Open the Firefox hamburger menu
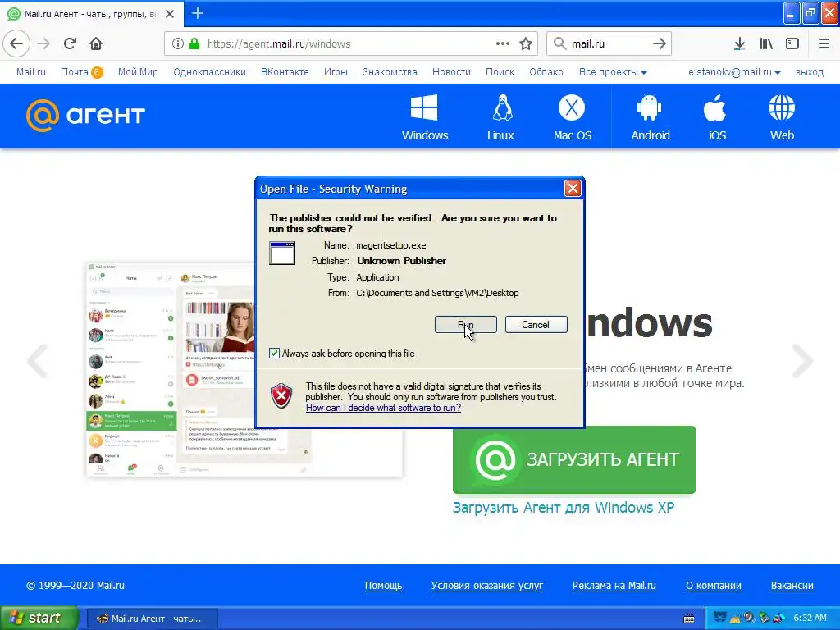Screen dimensions: 840x630 tap(824, 43)
